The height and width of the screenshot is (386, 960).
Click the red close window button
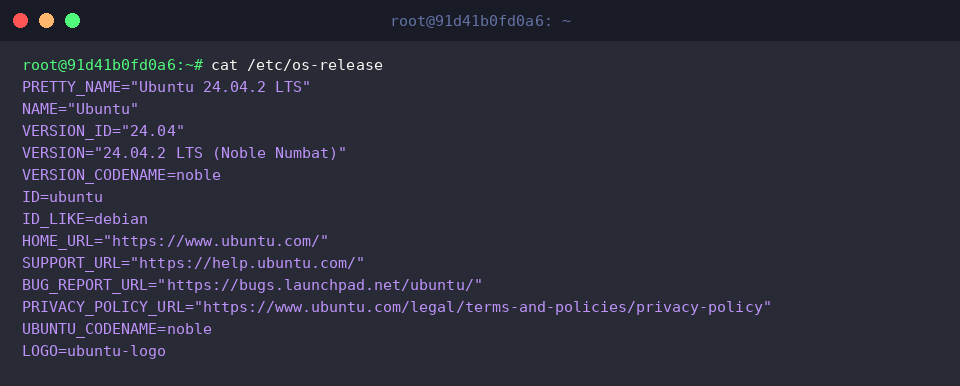point(20,21)
